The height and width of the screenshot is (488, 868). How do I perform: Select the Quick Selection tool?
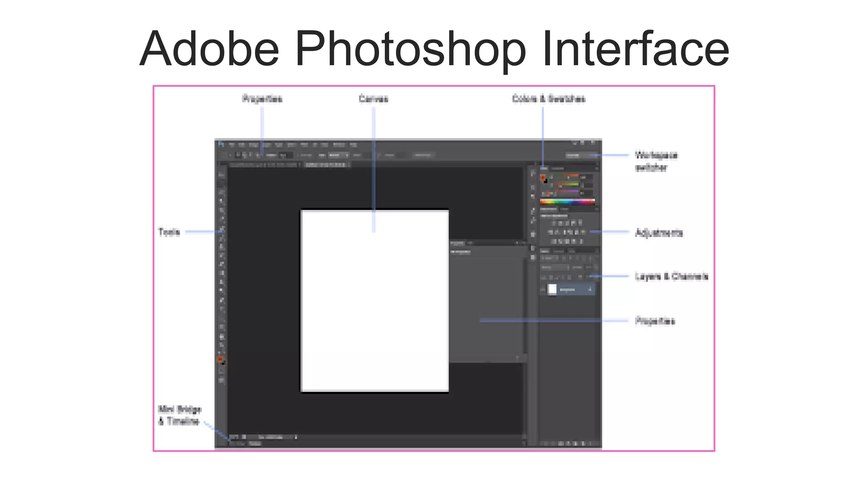click(221, 201)
